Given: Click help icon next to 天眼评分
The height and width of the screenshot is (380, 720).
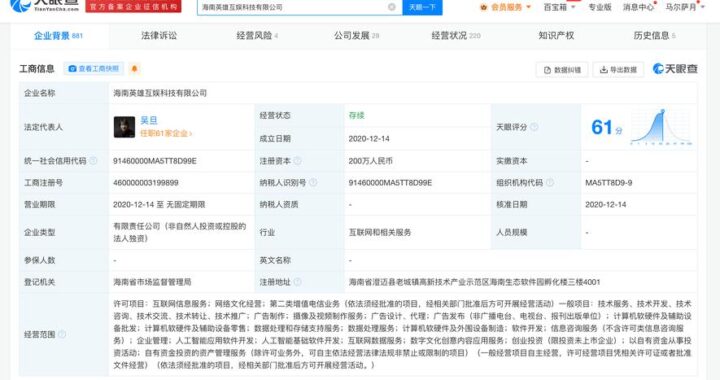Looking at the screenshot, I should coord(534,127).
